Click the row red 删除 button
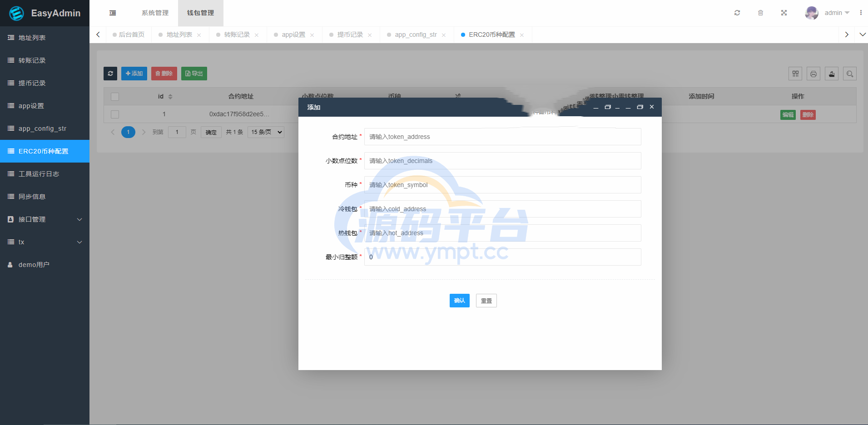The image size is (868, 425). tap(808, 115)
